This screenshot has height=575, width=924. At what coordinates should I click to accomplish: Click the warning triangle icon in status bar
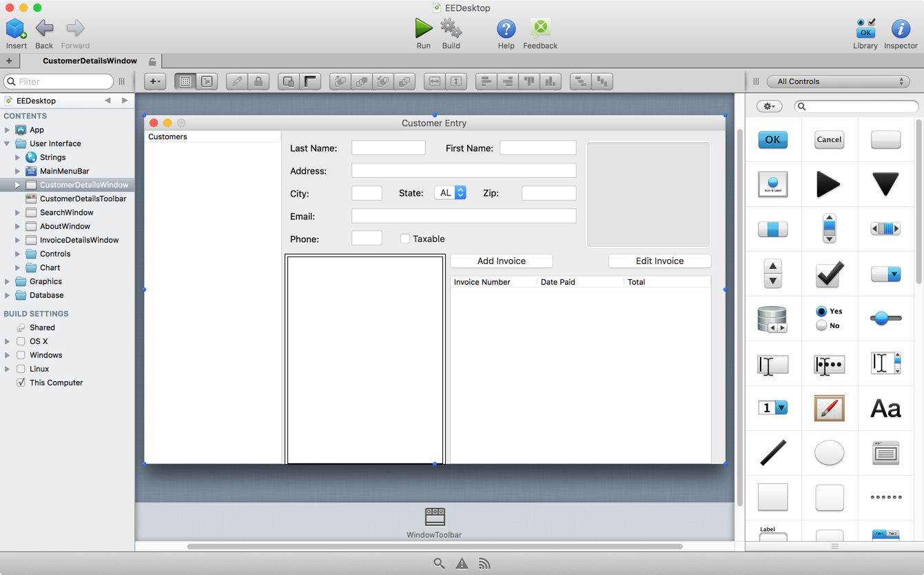pyautogui.click(x=462, y=563)
